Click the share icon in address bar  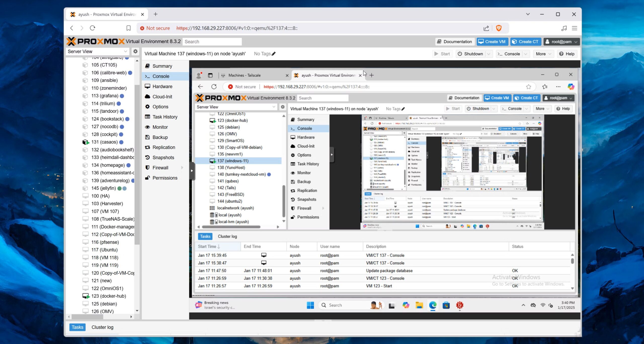(x=486, y=28)
